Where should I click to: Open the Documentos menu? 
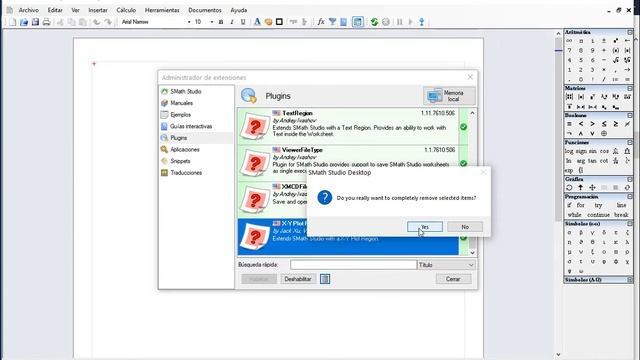(205, 10)
